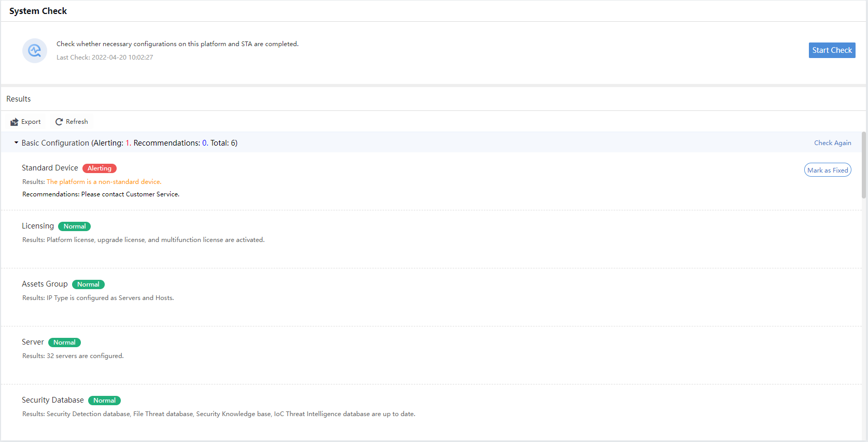Viewport: 868px width, 442px height.
Task: Click the Assets Group item title
Action: (45, 284)
